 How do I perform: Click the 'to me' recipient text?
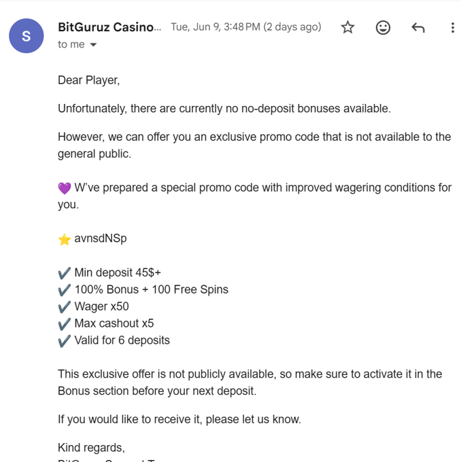click(71, 45)
